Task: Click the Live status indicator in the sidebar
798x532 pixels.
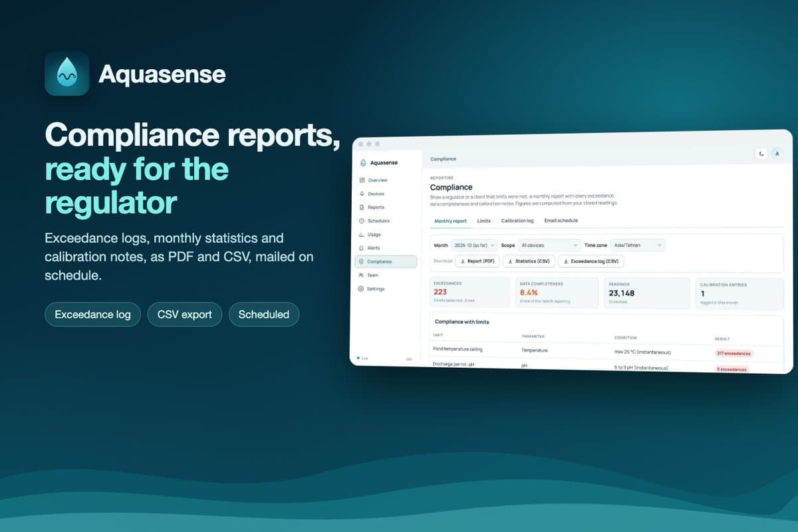Action: (363, 358)
